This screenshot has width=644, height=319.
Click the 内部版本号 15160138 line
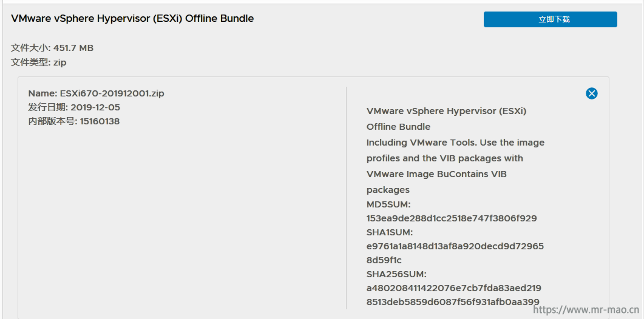(x=74, y=121)
